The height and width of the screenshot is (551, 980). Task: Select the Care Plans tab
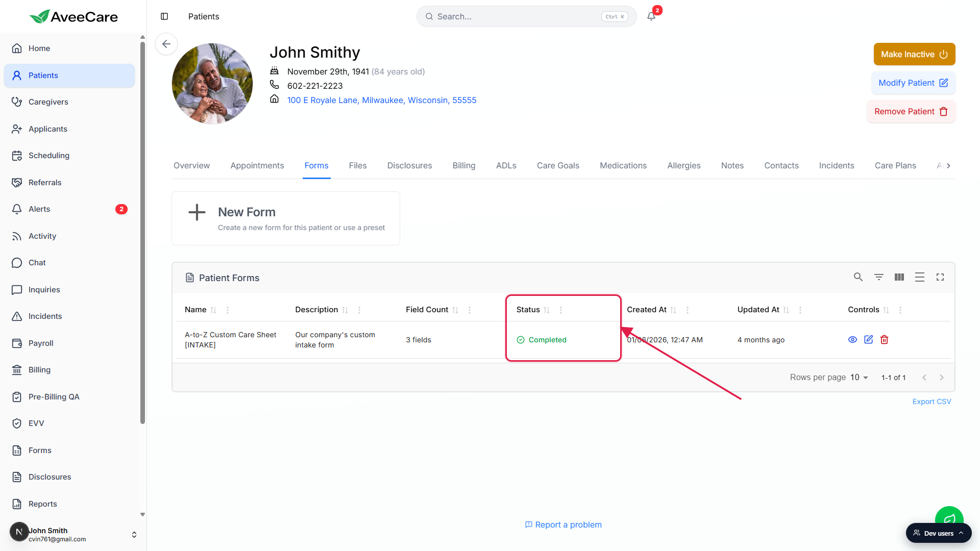coord(895,166)
